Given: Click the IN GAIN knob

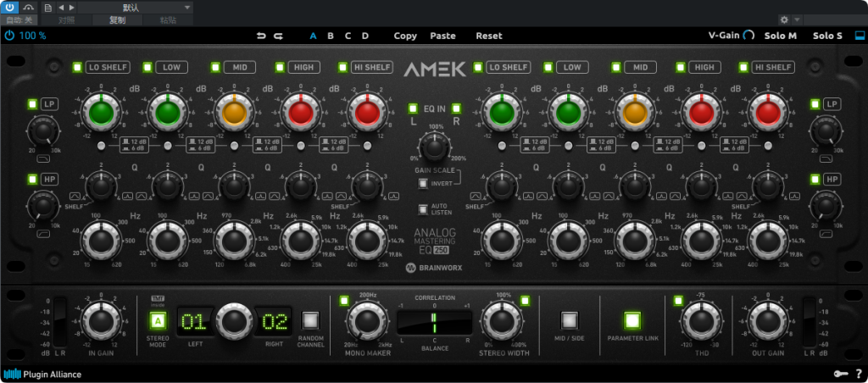Looking at the screenshot, I should tap(101, 321).
